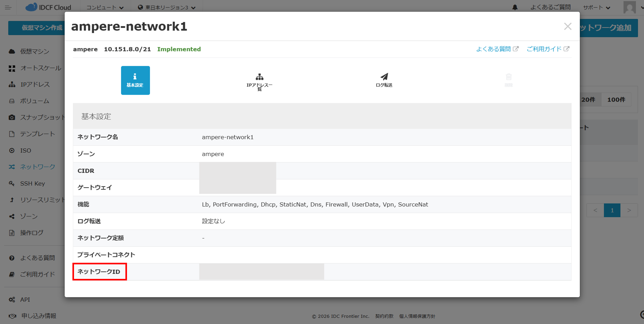Select SSH Key in sidebar
Image resolution: width=644 pixels, height=324 pixels.
pos(32,184)
